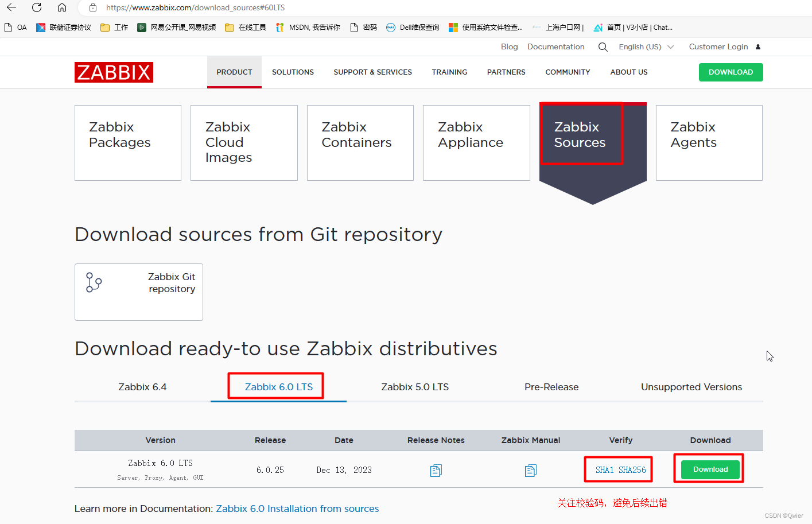Switch to the Zabbix 6.4 tab
The height and width of the screenshot is (524, 812).
click(142, 387)
